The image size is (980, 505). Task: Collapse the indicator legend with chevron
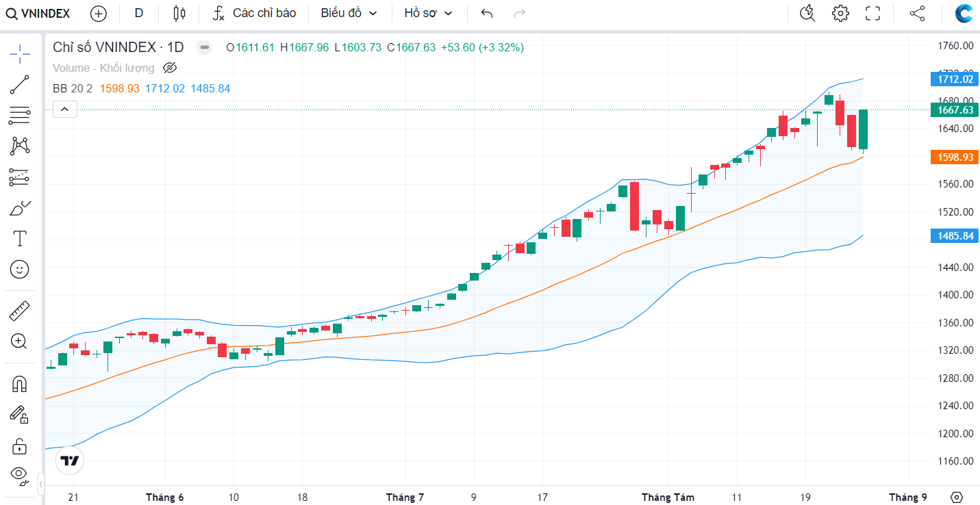(64, 109)
